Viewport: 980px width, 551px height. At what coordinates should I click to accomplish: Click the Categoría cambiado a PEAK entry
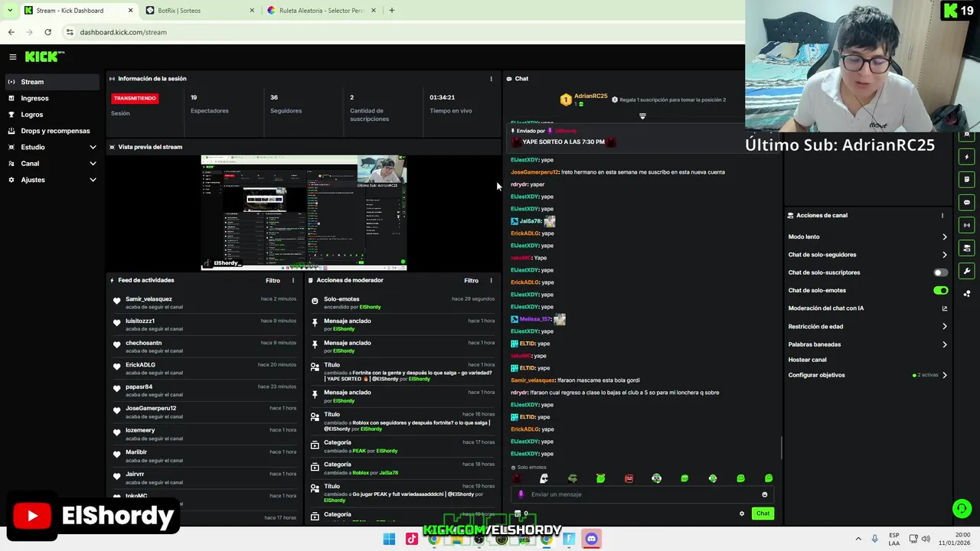click(x=402, y=446)
